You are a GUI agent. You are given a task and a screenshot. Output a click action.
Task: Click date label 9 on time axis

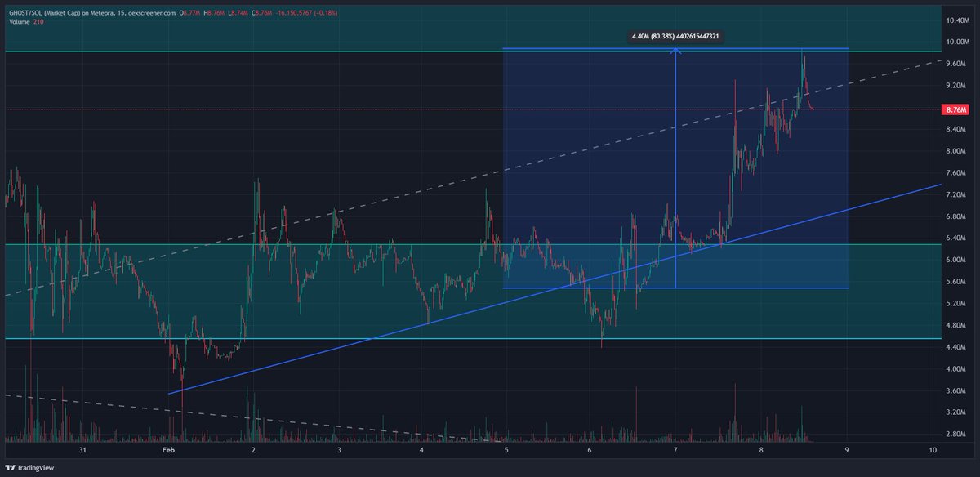coord(847,450)
